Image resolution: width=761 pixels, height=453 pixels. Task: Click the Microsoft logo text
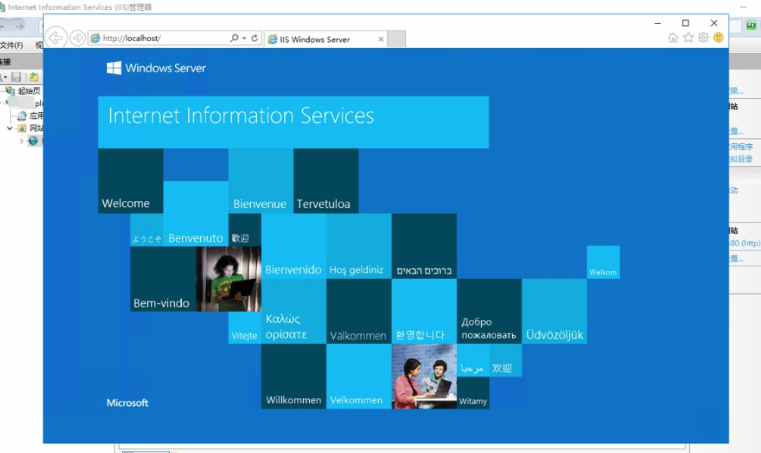click(127, 403)
